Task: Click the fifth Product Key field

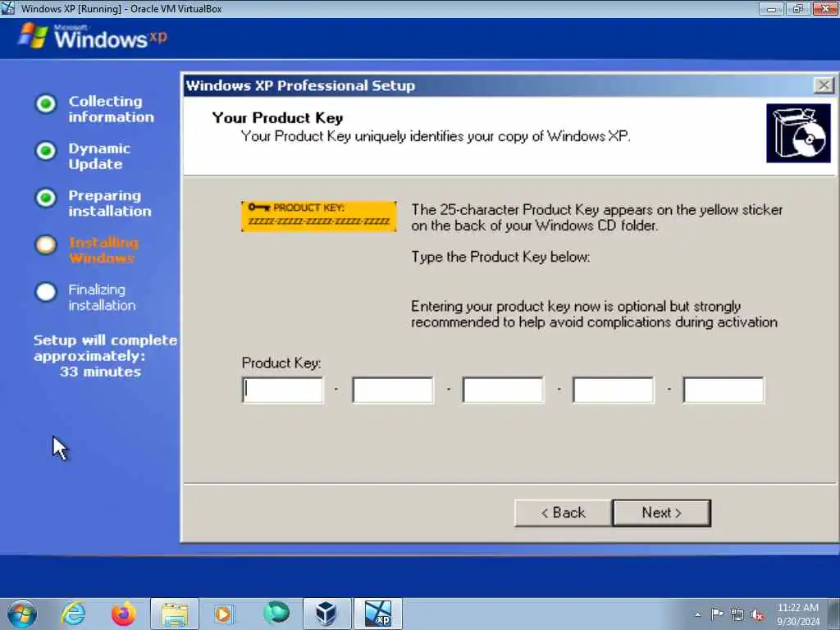Action: [724, 390]
